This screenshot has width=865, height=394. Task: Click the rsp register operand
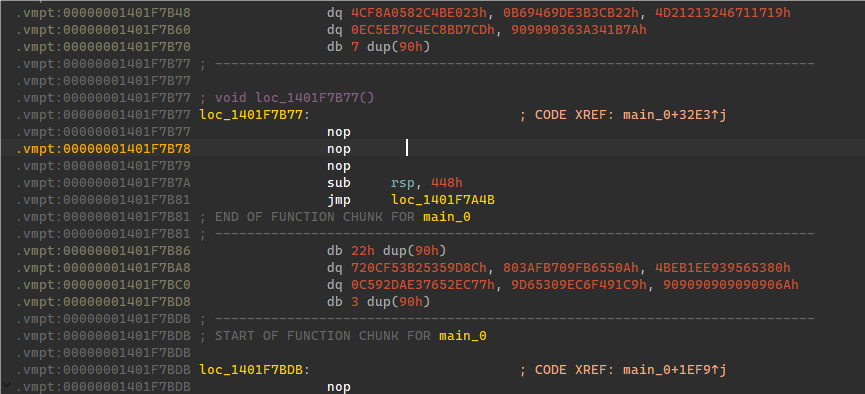[404, 183]
